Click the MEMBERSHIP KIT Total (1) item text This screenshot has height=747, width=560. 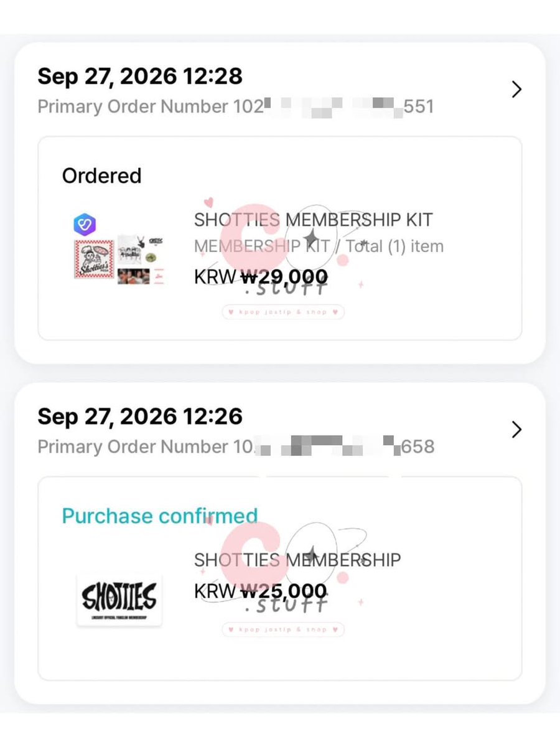[319, 247]
